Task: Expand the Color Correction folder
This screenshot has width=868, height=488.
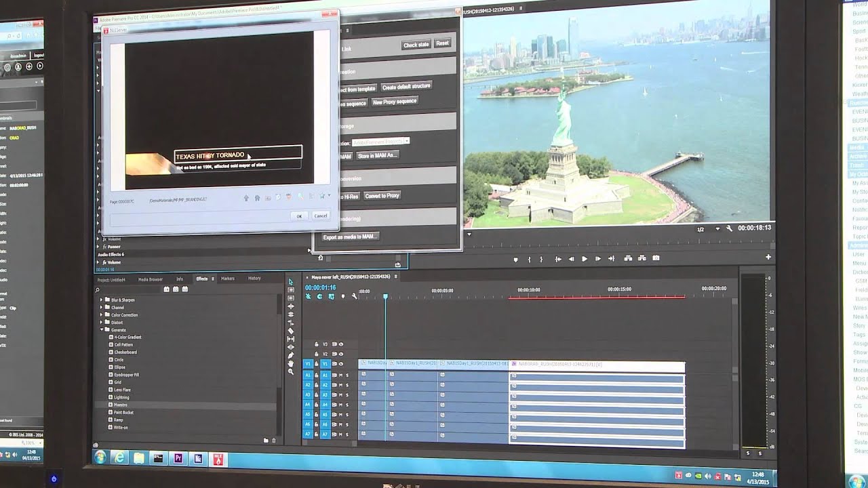Action: click(101, 315)
